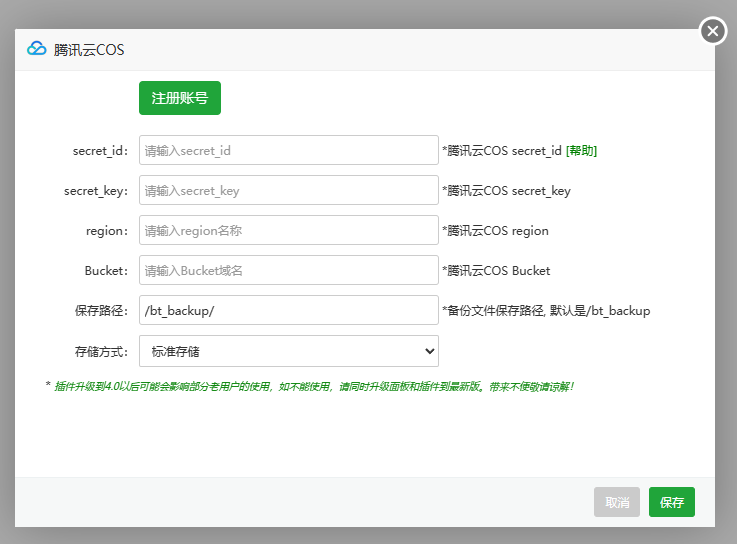This screenshot has width=737, height=544.
Task: Open the [帮助] link for secret_id
Action: point(581,150)
